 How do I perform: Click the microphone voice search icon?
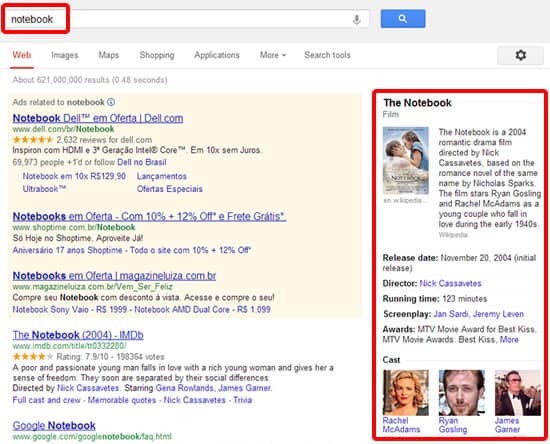click(356, 20)
